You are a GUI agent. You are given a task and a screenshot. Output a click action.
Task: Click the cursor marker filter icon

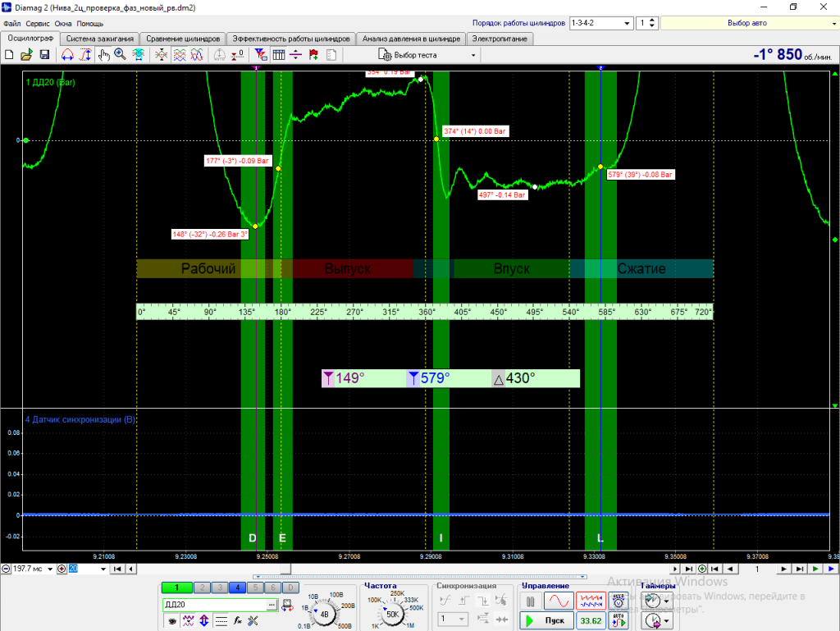point(260,55)
